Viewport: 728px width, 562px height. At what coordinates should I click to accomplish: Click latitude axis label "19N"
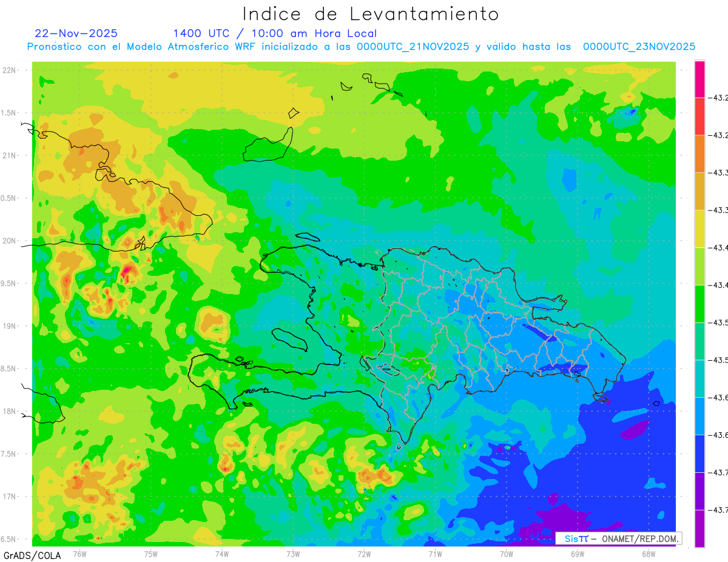[10, 326]
